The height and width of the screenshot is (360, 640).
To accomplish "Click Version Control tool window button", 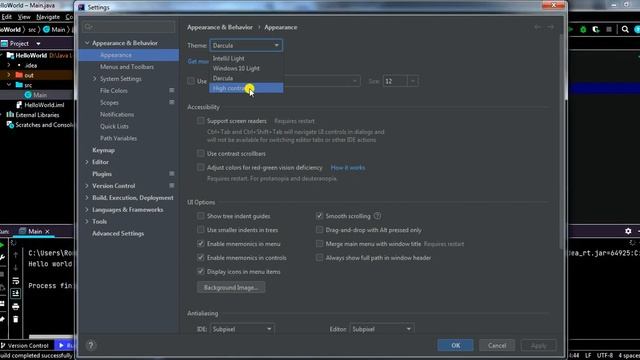I will (24, 345).
